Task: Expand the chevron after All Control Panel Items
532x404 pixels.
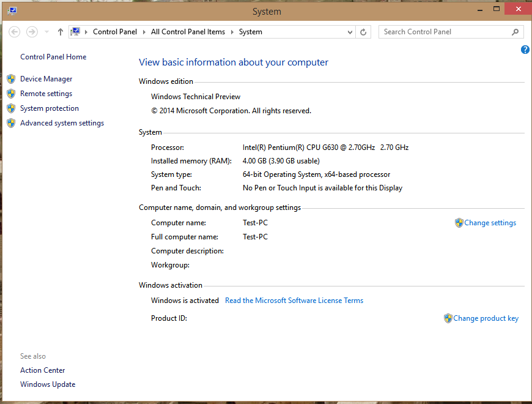Action: pos(232,32)
